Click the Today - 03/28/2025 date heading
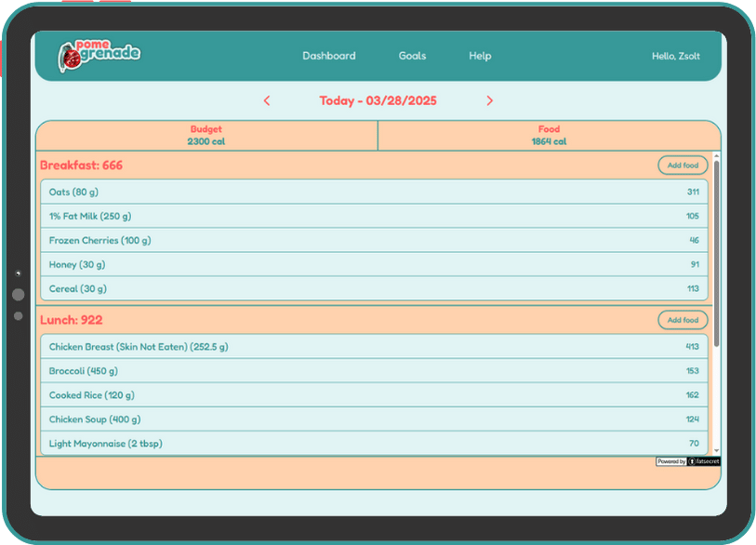This screenshot has height=545, width=756. (x=378, y=100)
